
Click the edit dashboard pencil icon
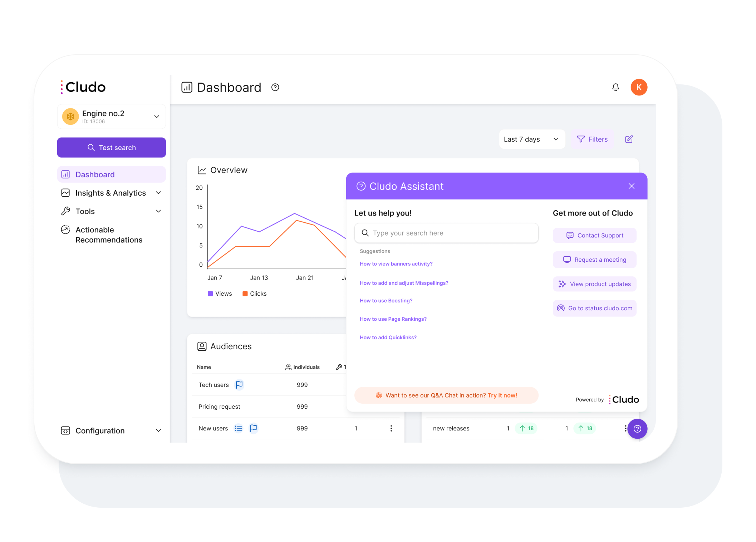point(629,139)
